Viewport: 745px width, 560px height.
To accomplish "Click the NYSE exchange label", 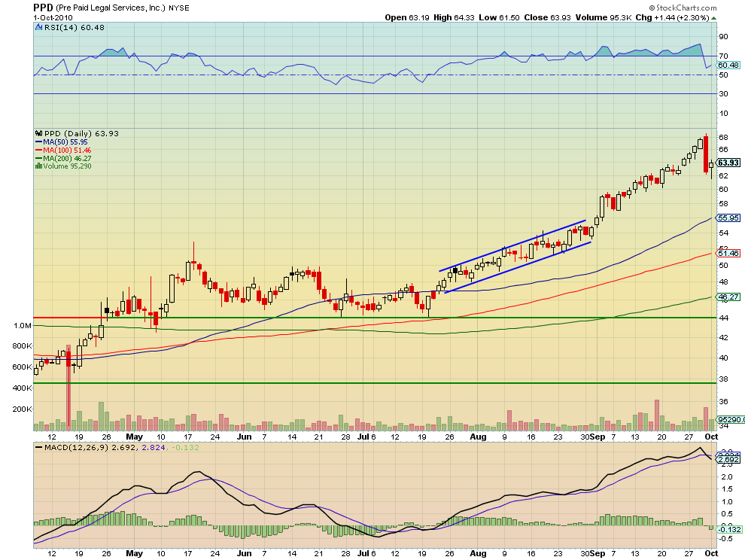I will point(178,8).
